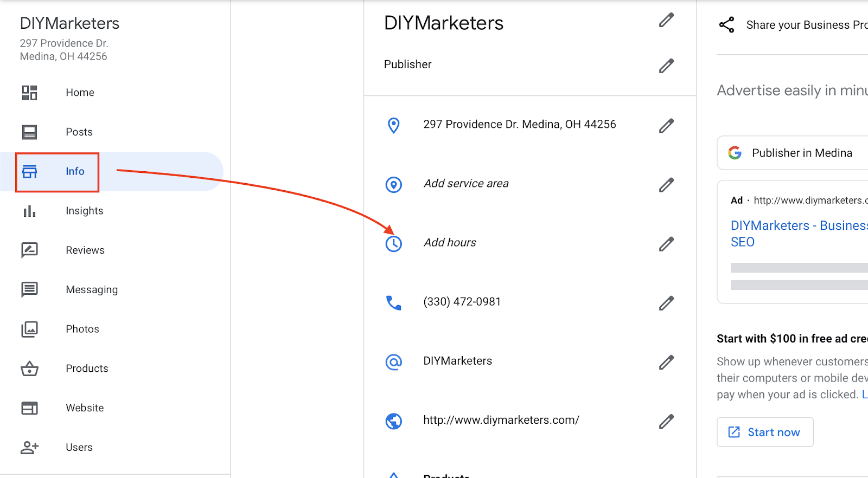The image size is (868, 478).
Task: Click the service area target icon
Action: tap(394, 185)
